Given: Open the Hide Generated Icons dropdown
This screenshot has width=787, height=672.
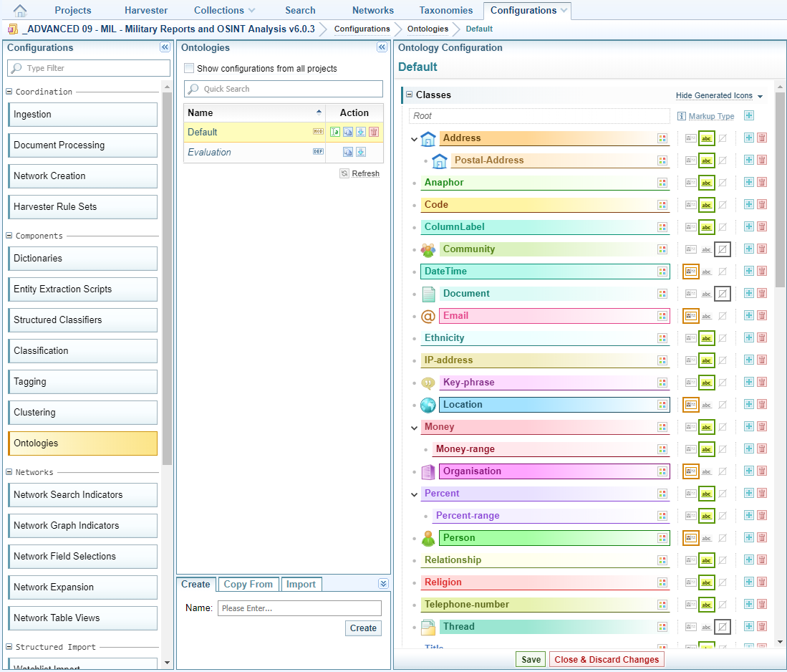Looking at the screenshot, I should [719, 95].
